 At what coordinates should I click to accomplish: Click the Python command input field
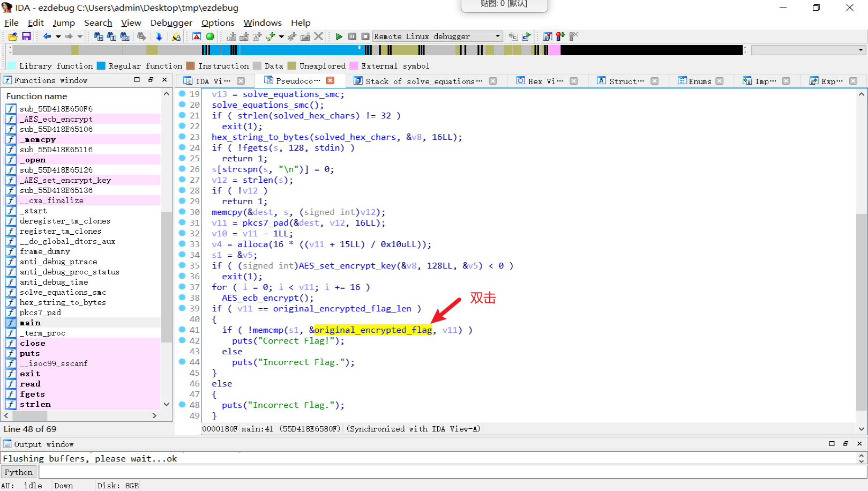(x=452, y=472)
